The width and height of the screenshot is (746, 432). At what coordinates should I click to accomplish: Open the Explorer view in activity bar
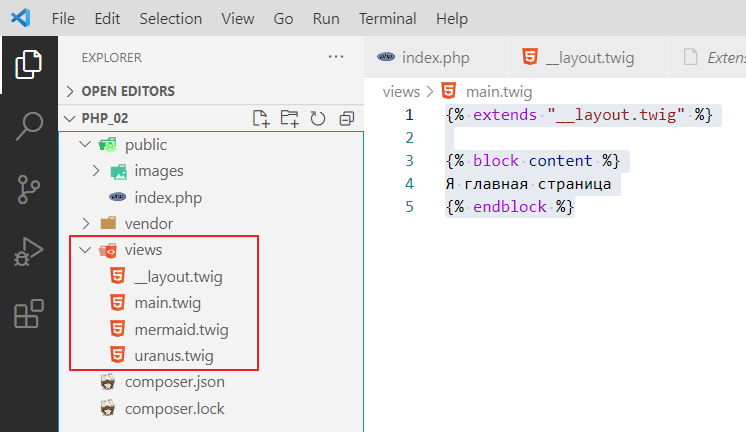[29, 65]
